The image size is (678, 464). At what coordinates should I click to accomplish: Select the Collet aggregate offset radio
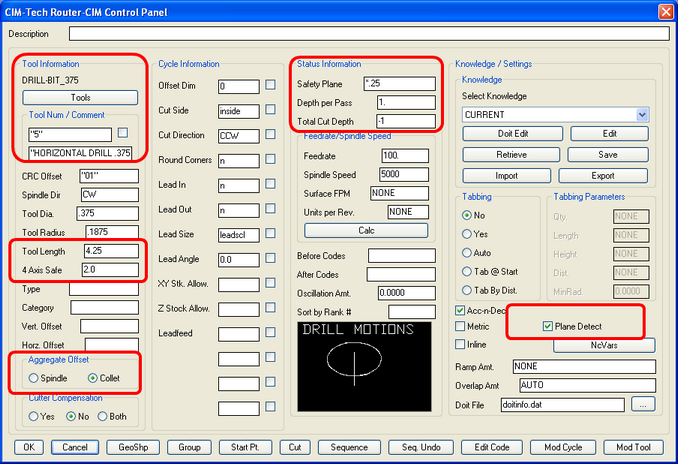(93, 378)
